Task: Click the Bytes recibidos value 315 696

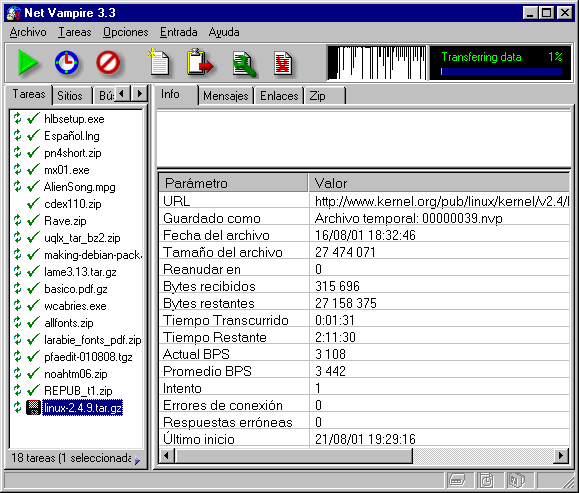Action: (337, 286)
